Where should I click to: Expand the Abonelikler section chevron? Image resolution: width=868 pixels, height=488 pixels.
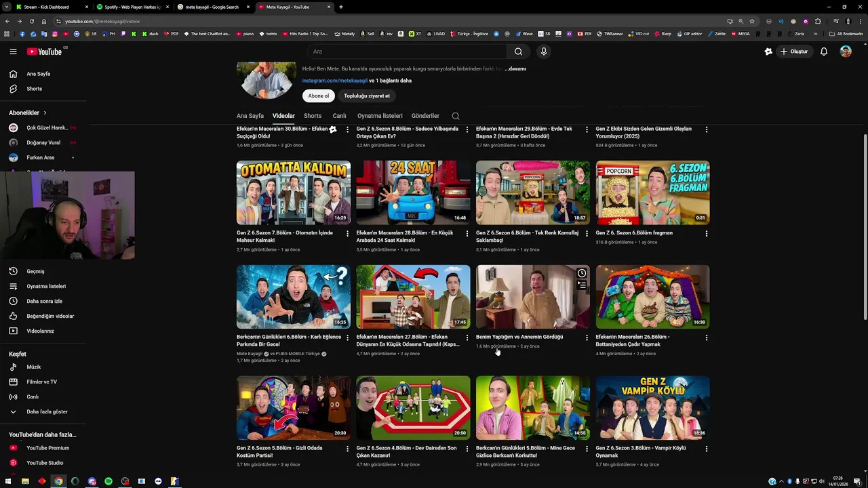[x=45, y=113]
